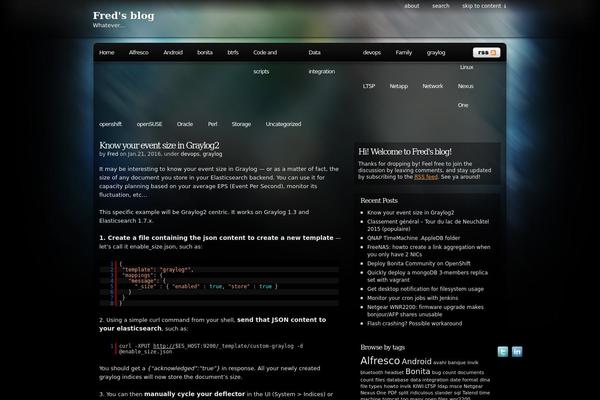Select the file types tag in the tag cloud
The width and height of the screenshot is (600, 400).
click(x=371, y=386)
